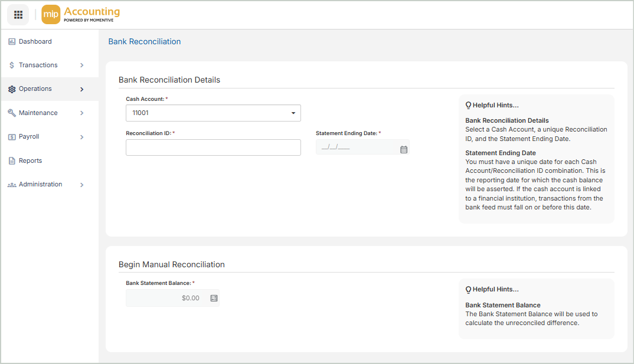Open the Bank Statement Balance calculator icon
The width and height of the screenshot is (634, 364).
click(214, 299)
